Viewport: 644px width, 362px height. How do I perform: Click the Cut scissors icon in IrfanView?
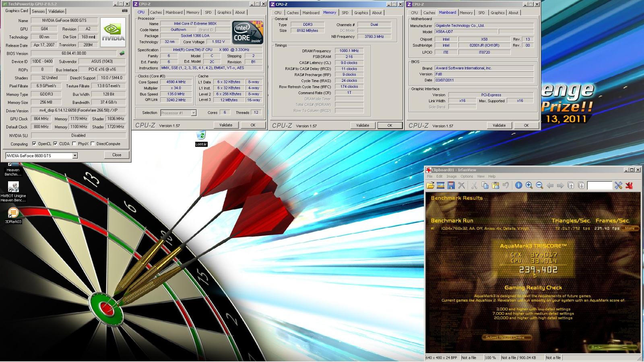474,185
